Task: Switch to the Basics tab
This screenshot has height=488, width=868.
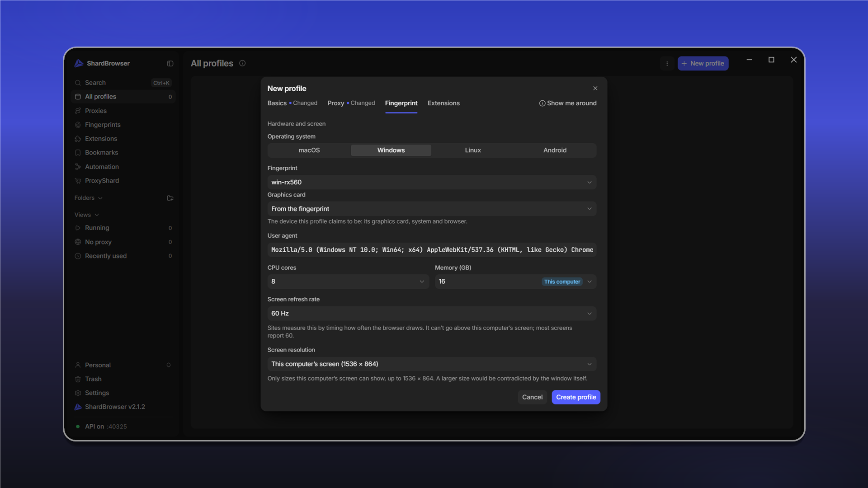Action: [292, 103]
